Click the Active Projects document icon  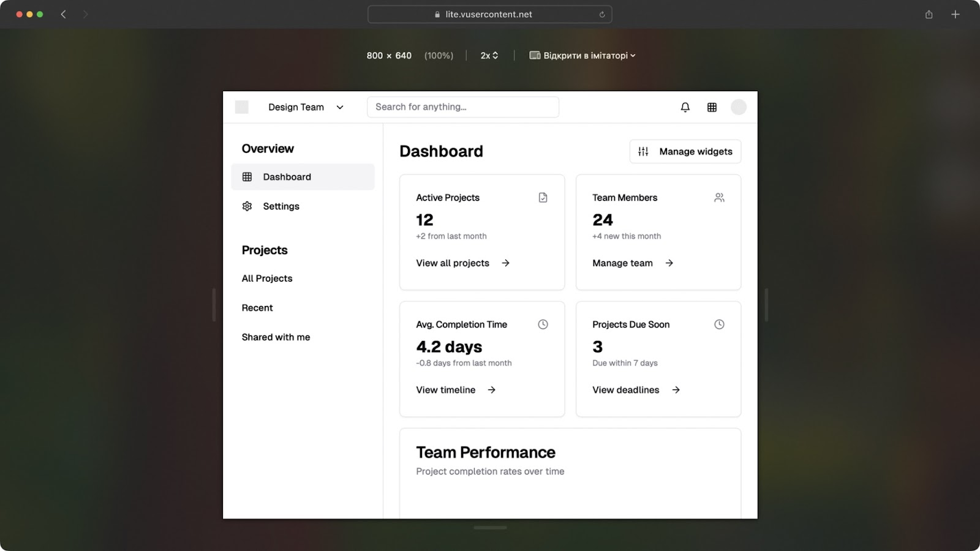point(543,198)
